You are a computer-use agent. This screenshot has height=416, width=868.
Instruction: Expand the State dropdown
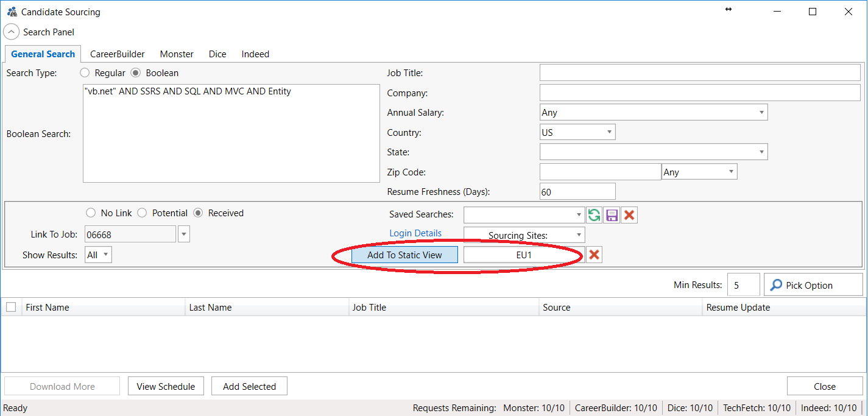[x=654, y=152]
